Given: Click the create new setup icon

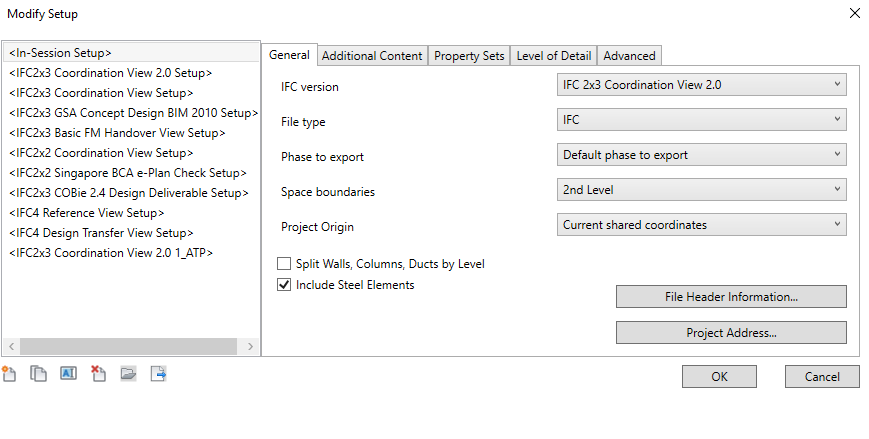Looking at the screenshot, I should coord(9,374).
